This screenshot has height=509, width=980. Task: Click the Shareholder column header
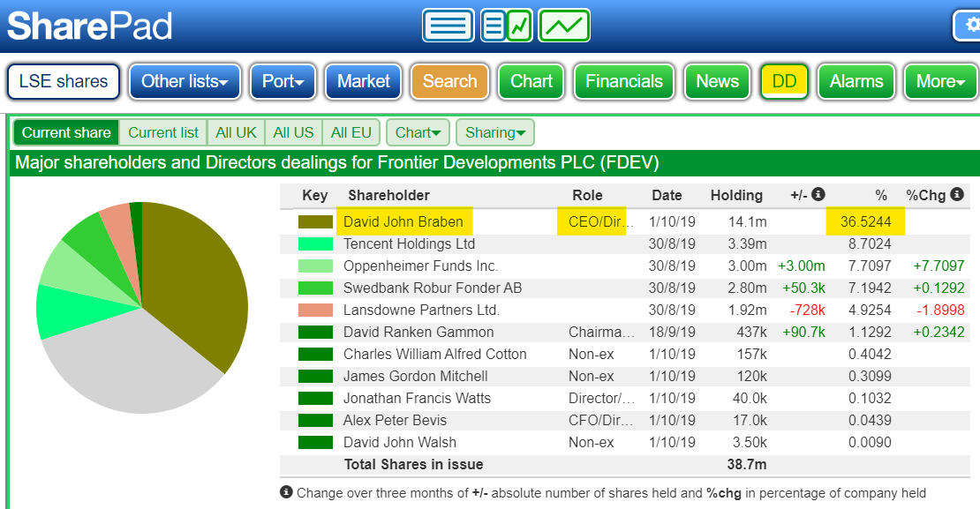pyautogui.click(x=388, y=195)
